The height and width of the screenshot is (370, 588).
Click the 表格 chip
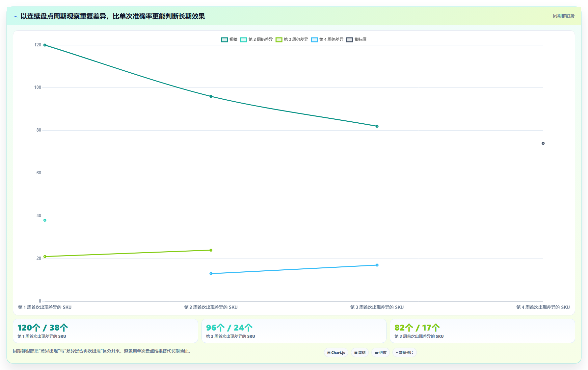pos(360,353)
